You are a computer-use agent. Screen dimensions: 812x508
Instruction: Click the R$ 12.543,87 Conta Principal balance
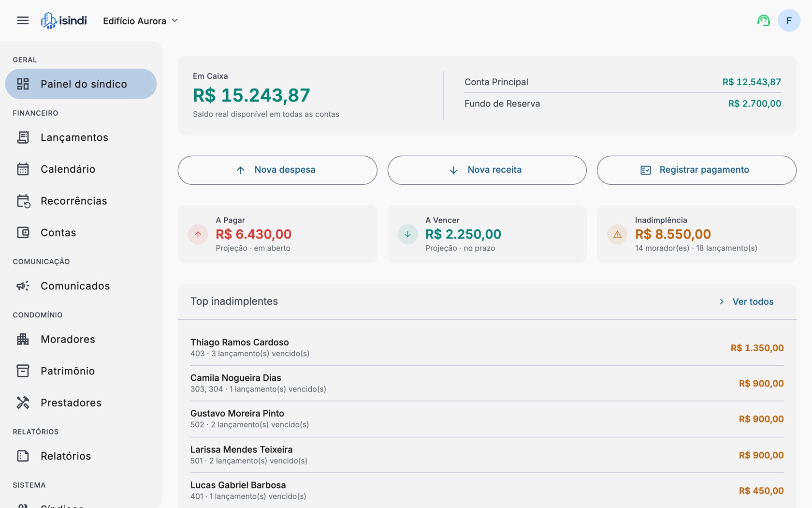click(x=752, y=82)
